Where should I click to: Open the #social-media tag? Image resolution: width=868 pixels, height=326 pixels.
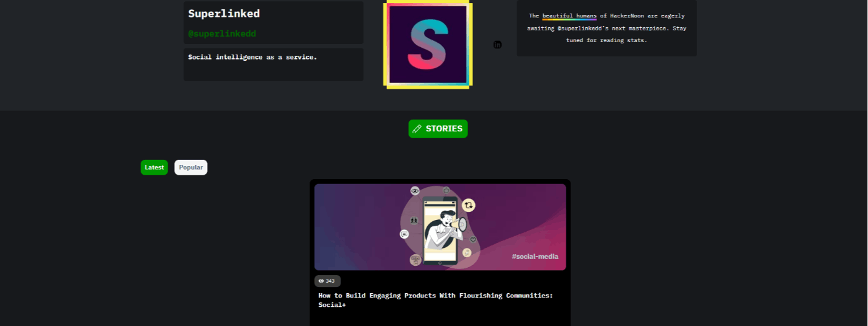coord(534,257)
